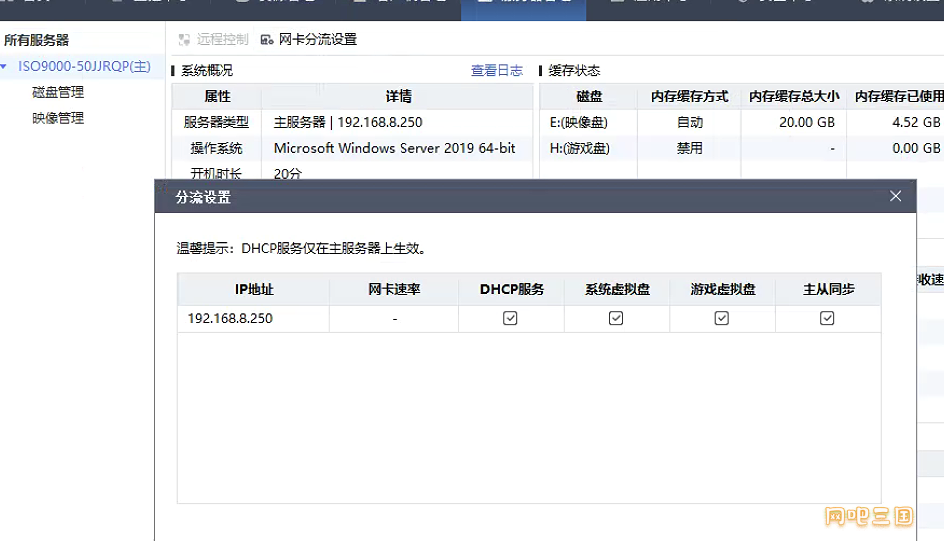Click the IP地址 column header

point(254,289)
